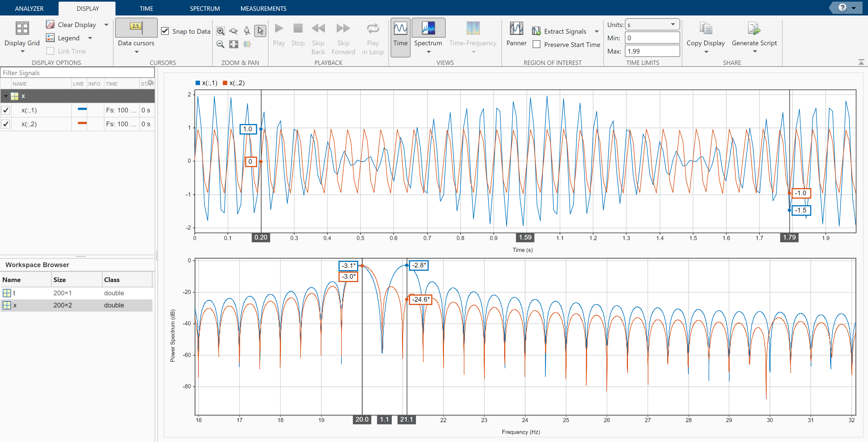Uncheck signal x(:,2) checkbox

pyautogui.click(x=6, y=124)
